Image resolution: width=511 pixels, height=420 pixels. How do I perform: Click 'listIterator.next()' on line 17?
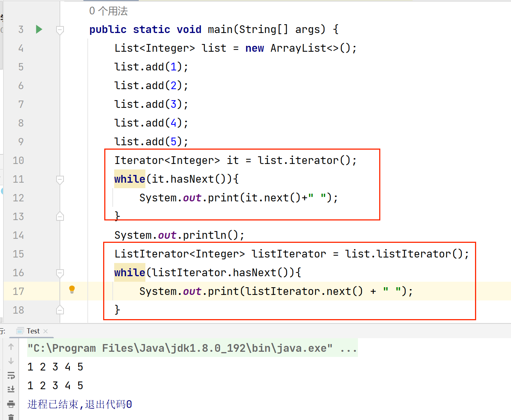pos(304,291)
